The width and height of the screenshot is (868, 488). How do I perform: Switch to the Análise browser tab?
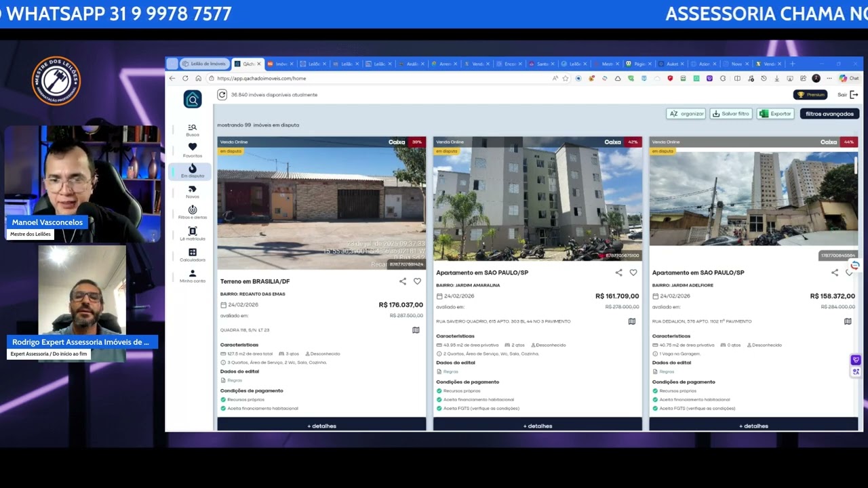click(x=412, y=64)
